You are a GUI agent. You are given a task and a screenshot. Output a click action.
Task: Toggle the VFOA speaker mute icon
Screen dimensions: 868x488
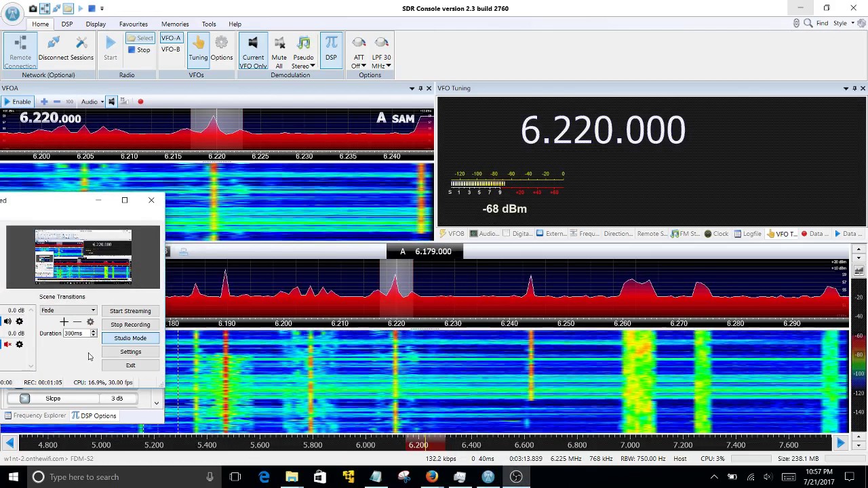112,102
